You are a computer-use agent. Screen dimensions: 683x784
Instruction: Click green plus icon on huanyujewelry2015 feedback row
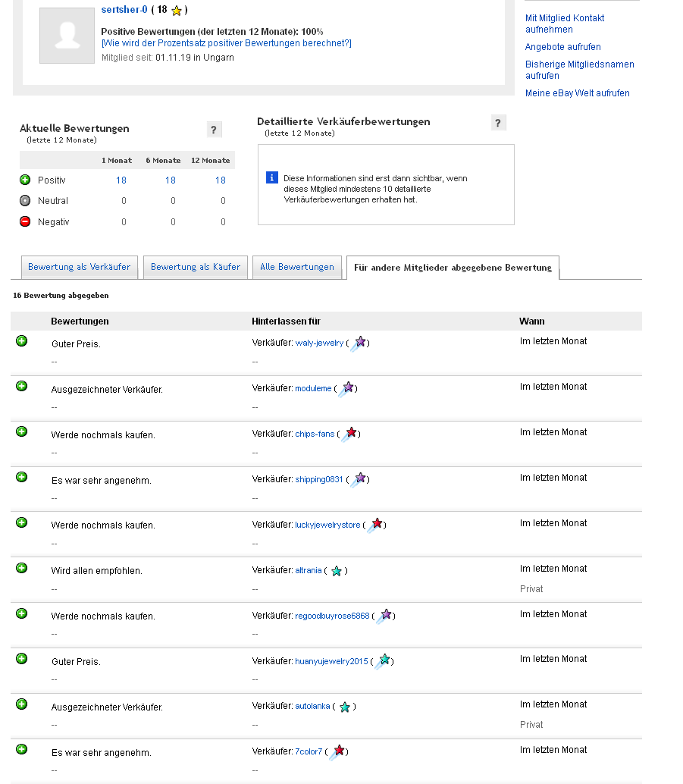pyautogui.click(x=21, y=658)
